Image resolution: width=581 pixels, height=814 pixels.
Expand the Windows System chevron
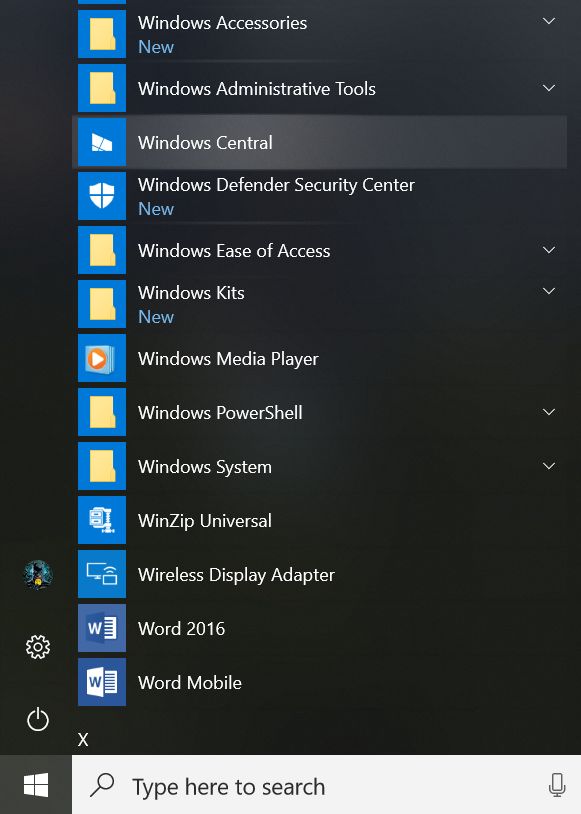coord(549,466)
